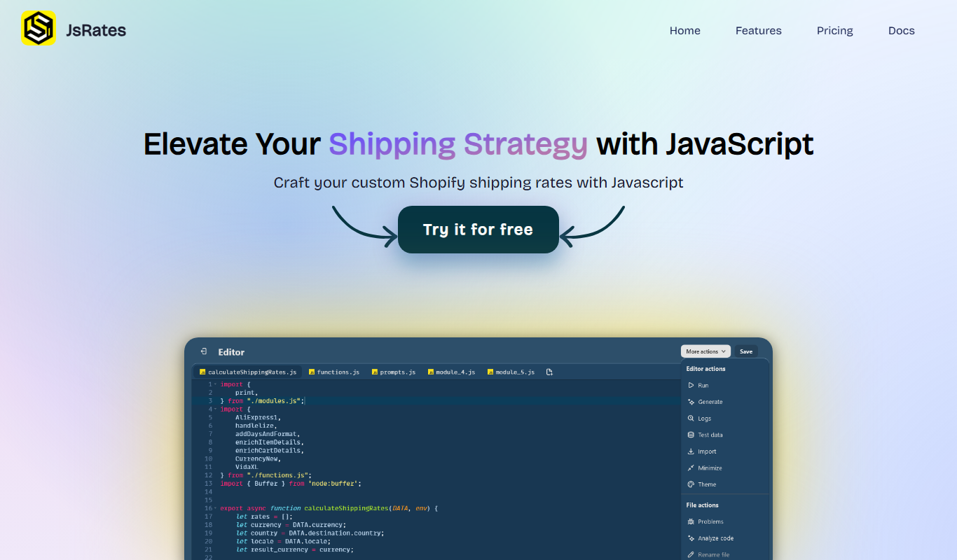Click the subtitle about custom Shopify shipping rates

[x=478, y=183]
